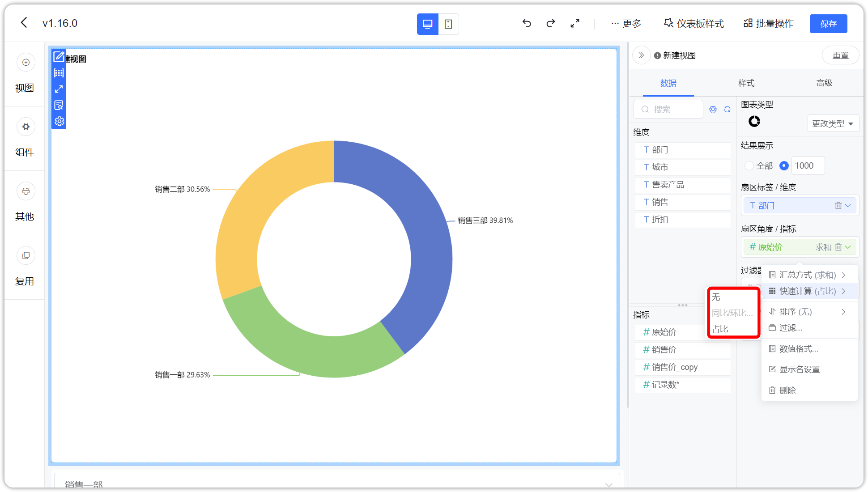Select the 销售 dimension field
This screenshot has height=492, width=868.
(x=682, y=202)
